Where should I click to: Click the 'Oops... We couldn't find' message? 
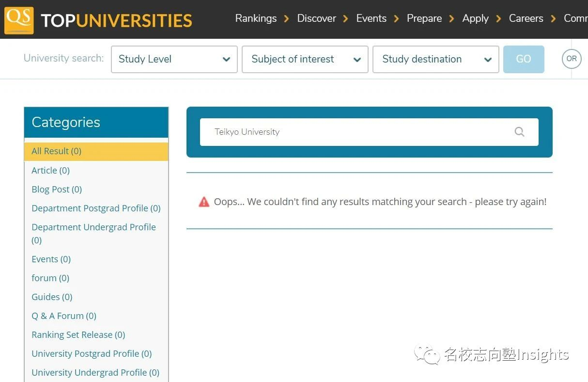380,202
